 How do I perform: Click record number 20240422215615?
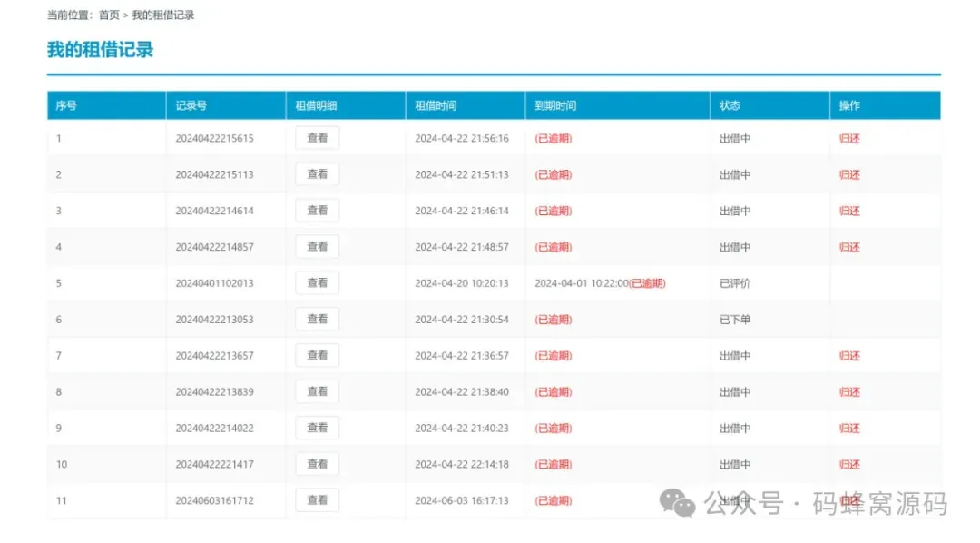[x=214, y=139]
